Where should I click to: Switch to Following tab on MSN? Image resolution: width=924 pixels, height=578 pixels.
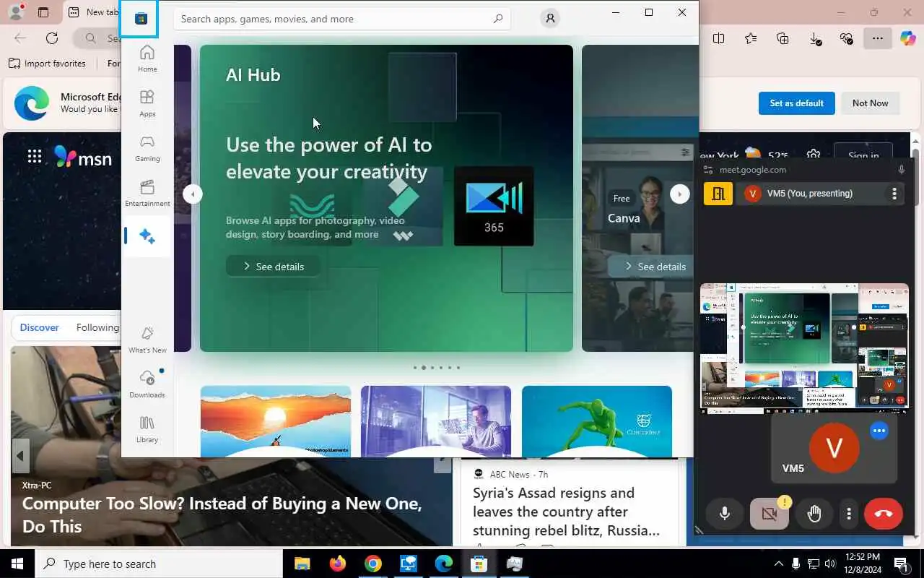[x=97, y=327]
